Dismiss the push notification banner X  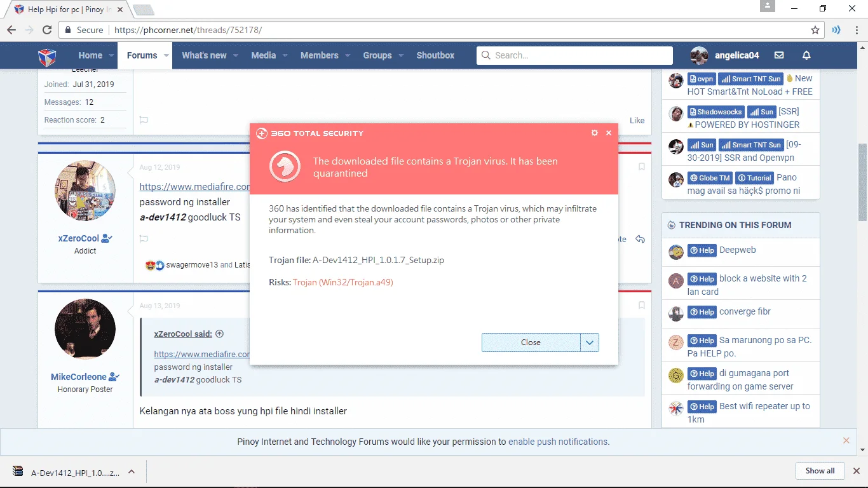point(846,440)
